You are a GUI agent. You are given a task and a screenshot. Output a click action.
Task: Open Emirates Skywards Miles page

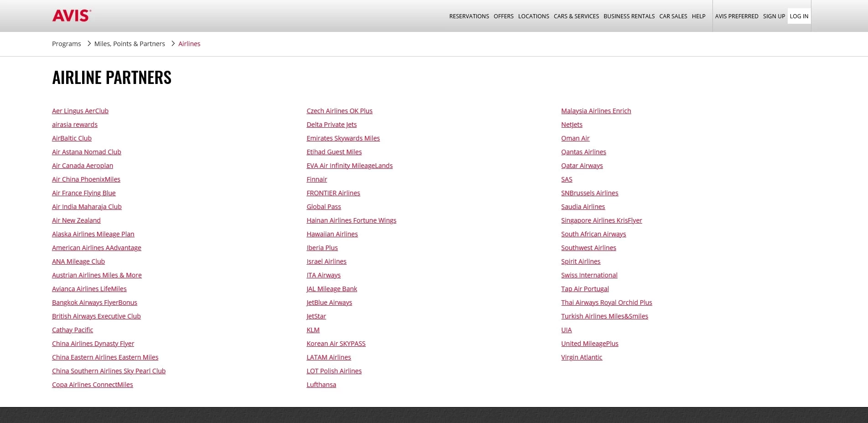[x=343, y=138]
